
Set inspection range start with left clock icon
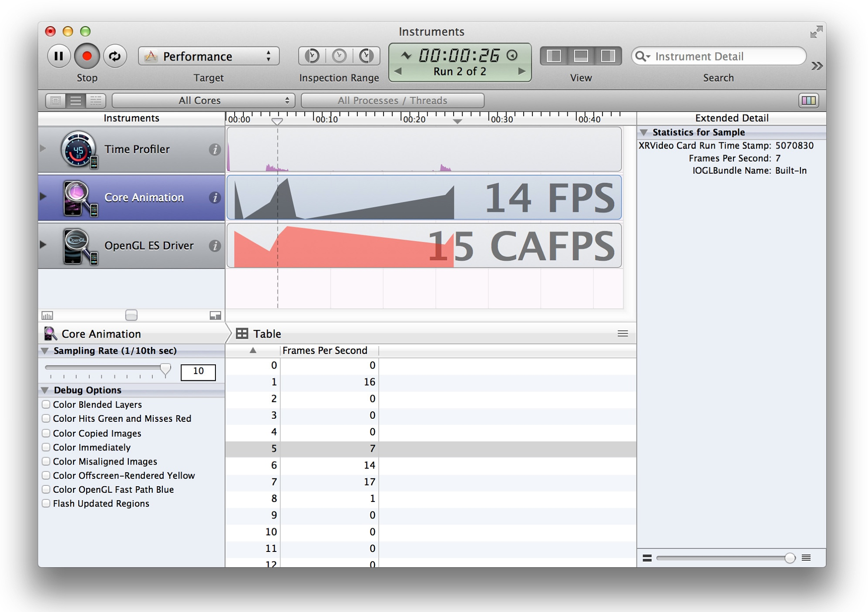(312, 56)
